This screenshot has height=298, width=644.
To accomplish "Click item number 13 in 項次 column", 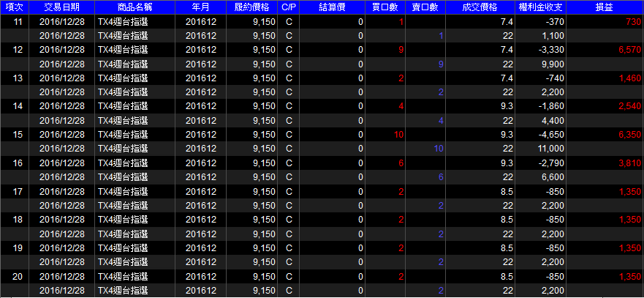I will tap(18, 78).
